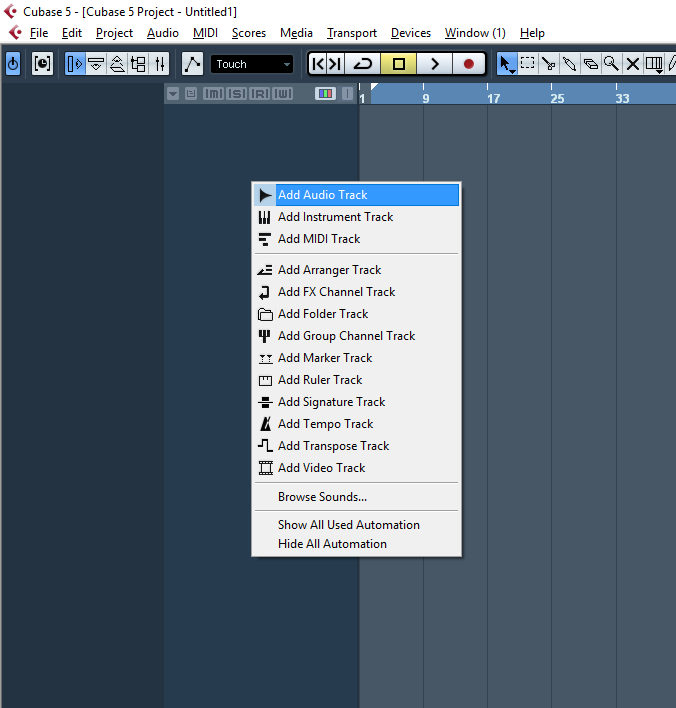Click the divider toggle next to color button
This screenshot has width=676, height=708.
(x=347, y=93)
